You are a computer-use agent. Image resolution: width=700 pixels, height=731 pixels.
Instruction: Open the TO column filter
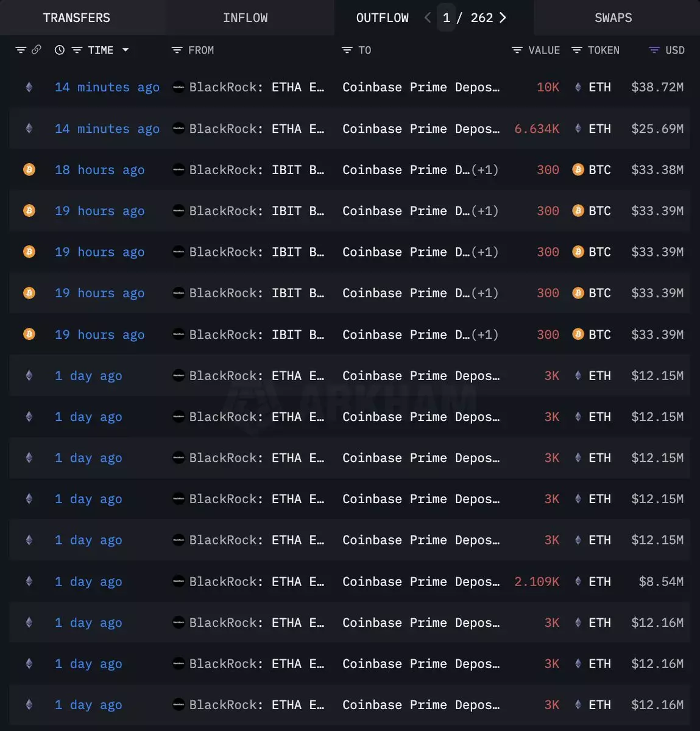[x=347, y=50]
